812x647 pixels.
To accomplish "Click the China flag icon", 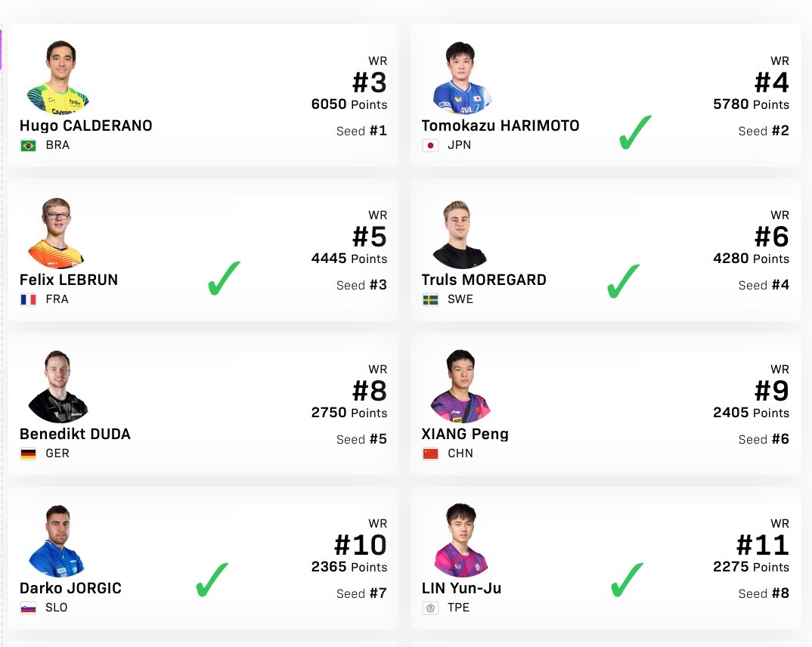I will [431, 454].
